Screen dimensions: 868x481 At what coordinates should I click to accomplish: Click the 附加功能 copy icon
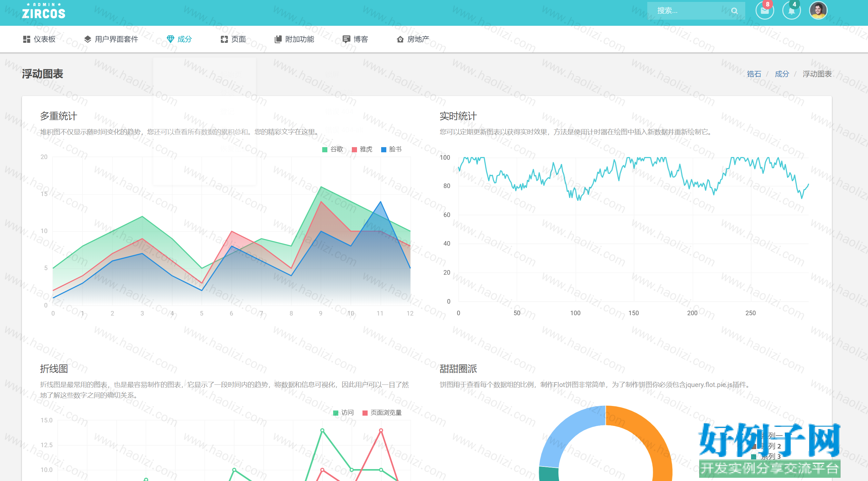(x=278, y=39)
